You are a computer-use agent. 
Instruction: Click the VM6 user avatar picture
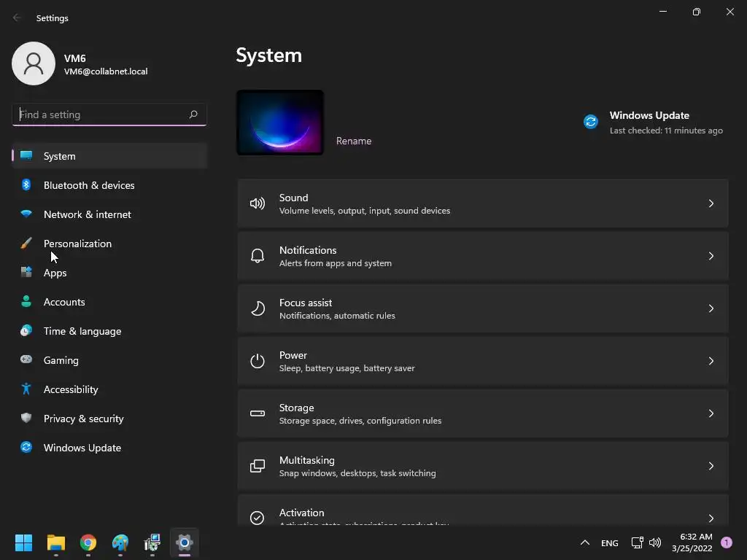click(34, 63)
